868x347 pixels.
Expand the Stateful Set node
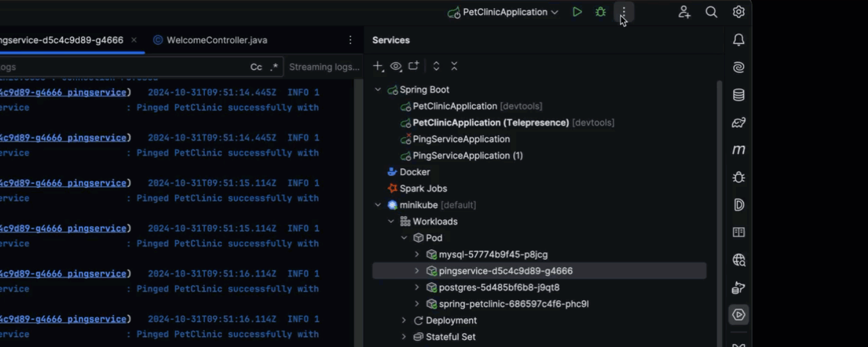404,337
